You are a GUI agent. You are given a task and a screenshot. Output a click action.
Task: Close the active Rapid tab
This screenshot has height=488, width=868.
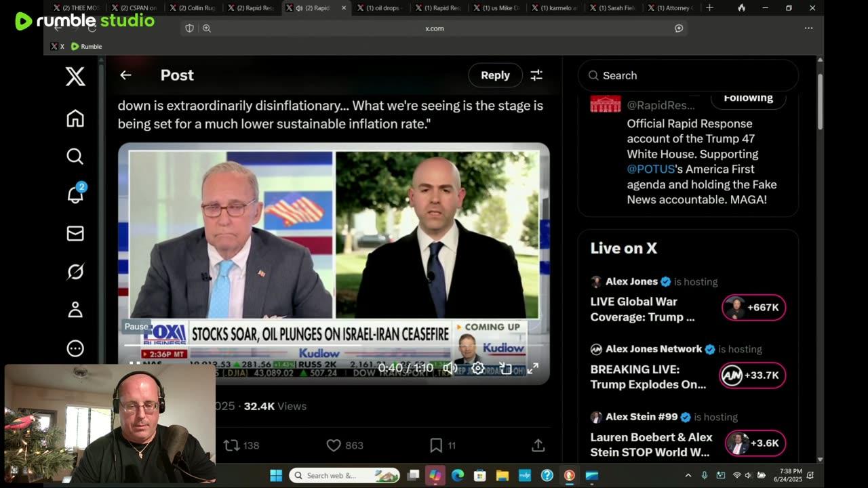point(343,8)
